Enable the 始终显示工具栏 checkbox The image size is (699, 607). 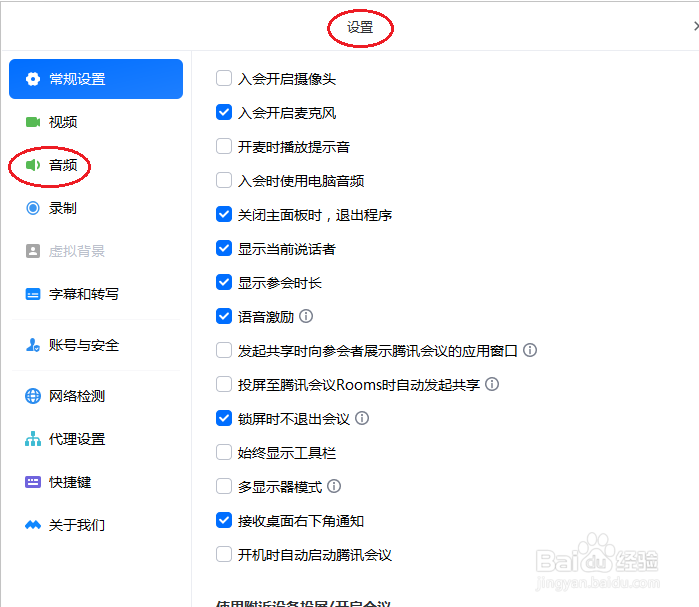[224, 452]
